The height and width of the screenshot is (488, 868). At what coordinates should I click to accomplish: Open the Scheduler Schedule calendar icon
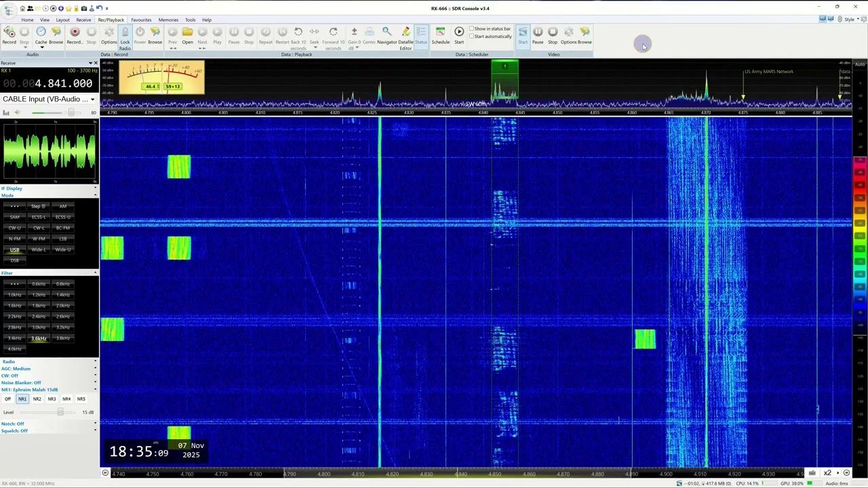click(440, 35)
